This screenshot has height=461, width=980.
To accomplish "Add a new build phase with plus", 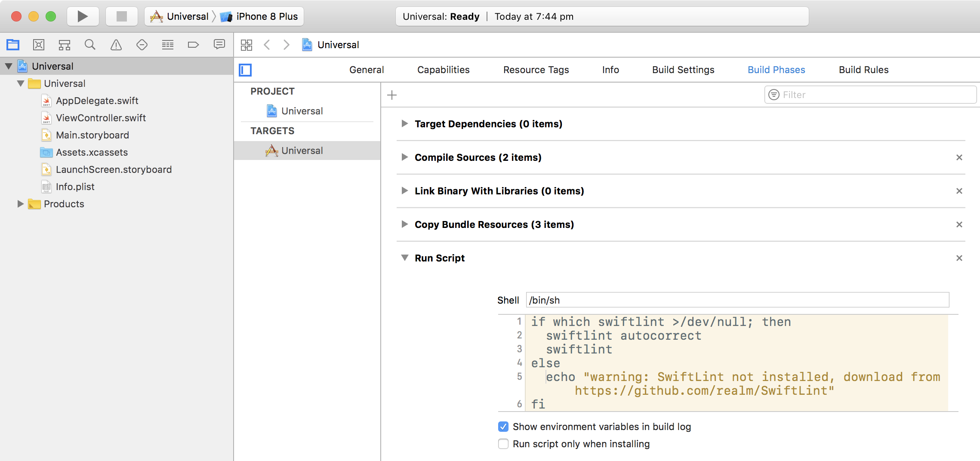I will (392, 95).
